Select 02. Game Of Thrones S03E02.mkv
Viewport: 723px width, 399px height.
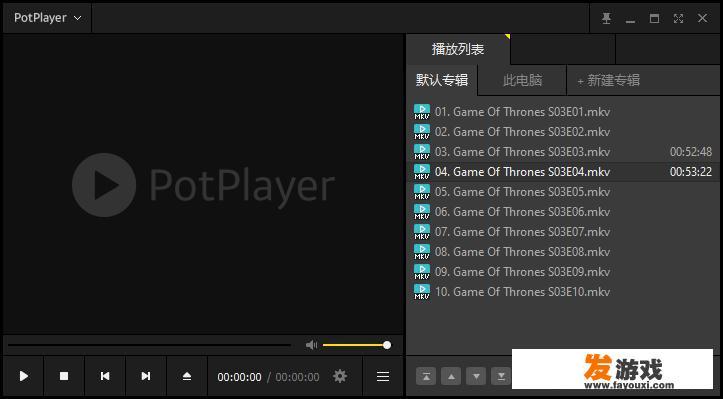click(563, 132)
